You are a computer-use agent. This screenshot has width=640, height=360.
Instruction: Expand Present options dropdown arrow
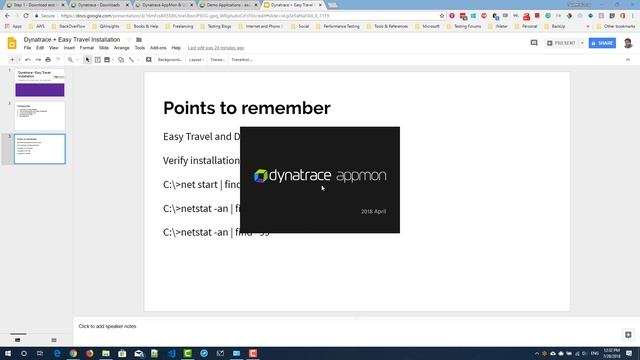582,43
